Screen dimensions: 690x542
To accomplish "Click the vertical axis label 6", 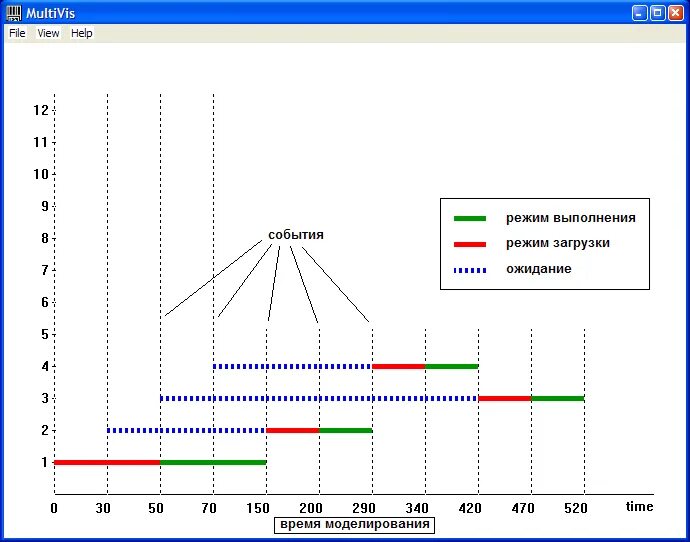I will 45,302.
